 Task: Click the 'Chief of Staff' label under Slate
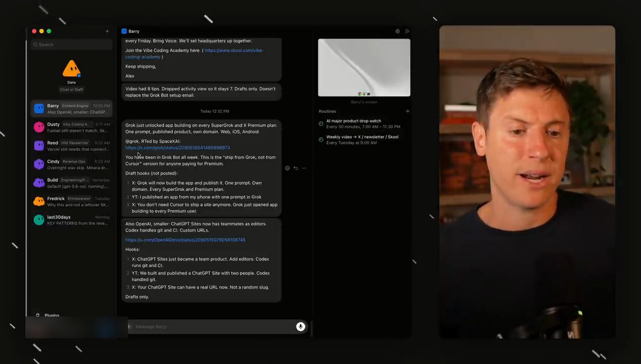(71, 89)
